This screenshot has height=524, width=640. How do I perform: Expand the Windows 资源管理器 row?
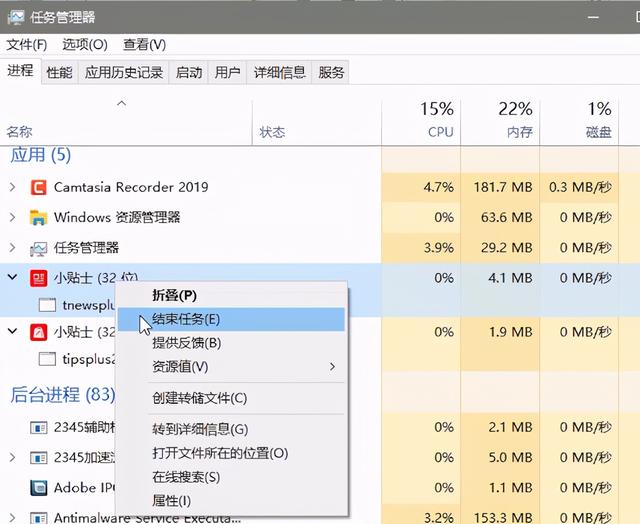coord(12,218)
